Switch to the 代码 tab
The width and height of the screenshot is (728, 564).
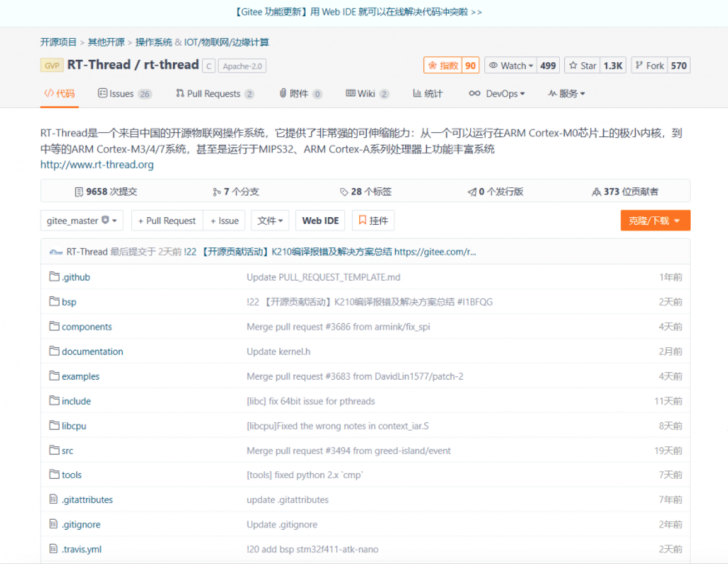pos(59,94)
